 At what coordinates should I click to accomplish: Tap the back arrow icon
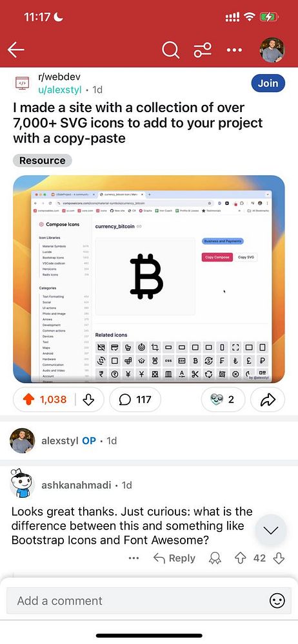tap(16, 50)
